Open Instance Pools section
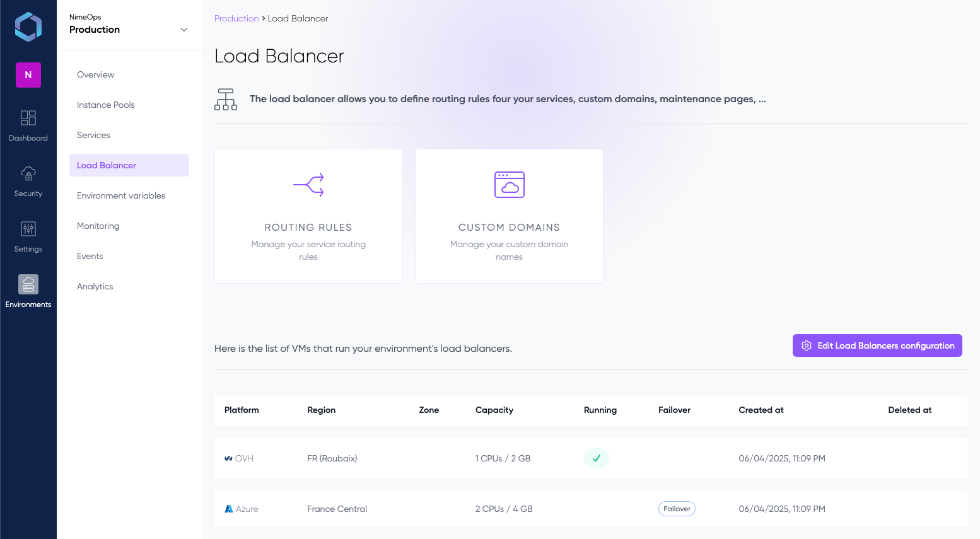The image size is (980, 539). coord(129,105)
